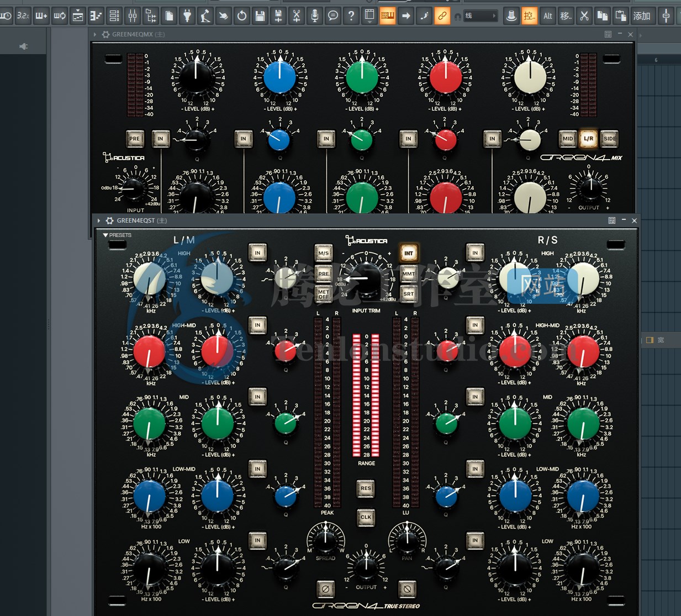Click the Alt toolbar button
The width and height of the screenshot is (681, 616).
point(548,16)
